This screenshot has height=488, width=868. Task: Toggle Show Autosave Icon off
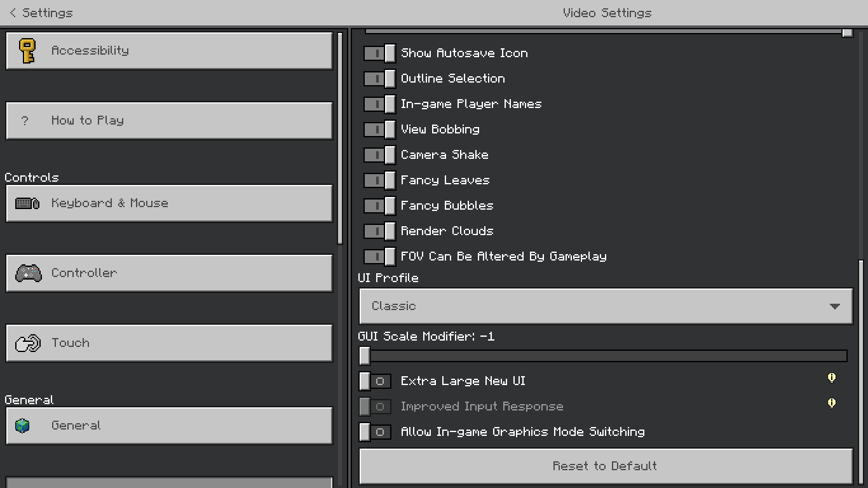coord(379,53)
